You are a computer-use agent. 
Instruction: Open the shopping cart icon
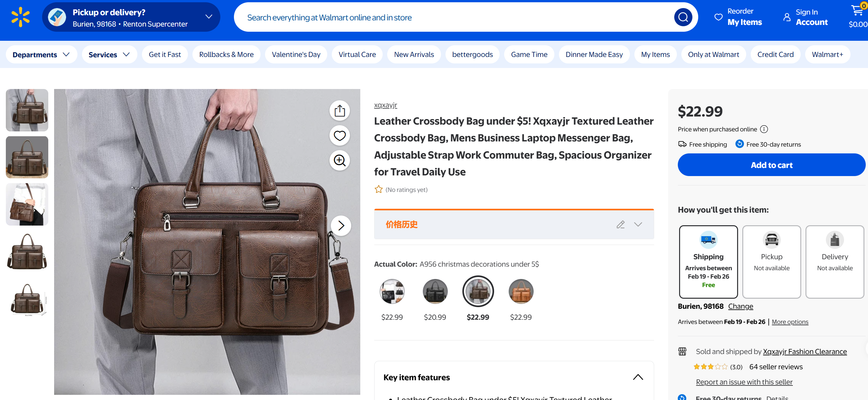(857, 11)
